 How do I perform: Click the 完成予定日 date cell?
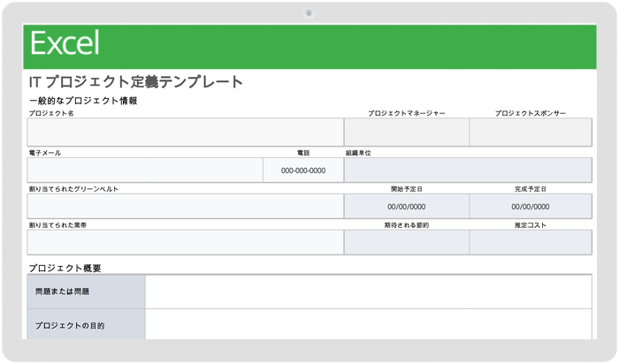(531, 206)
